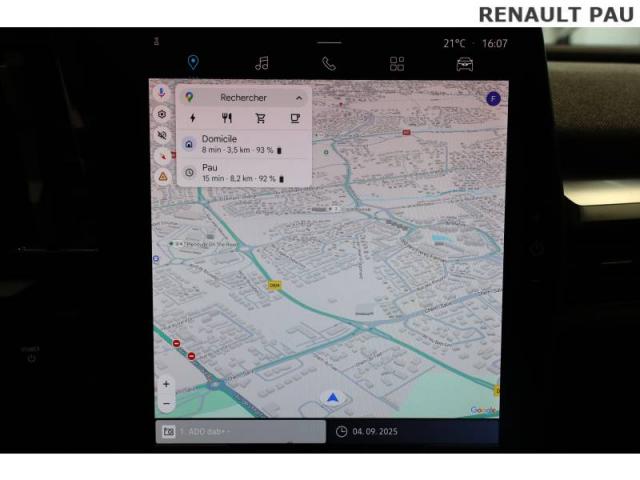Open the date widget 04.09.2025
The width and height of the screenshot is (640, 480).
click(x=413, y=431)
